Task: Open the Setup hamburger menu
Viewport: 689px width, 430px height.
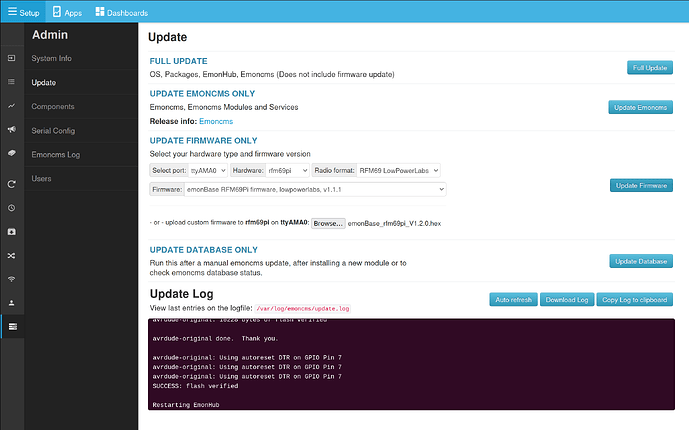Action: tap(23, 12)
